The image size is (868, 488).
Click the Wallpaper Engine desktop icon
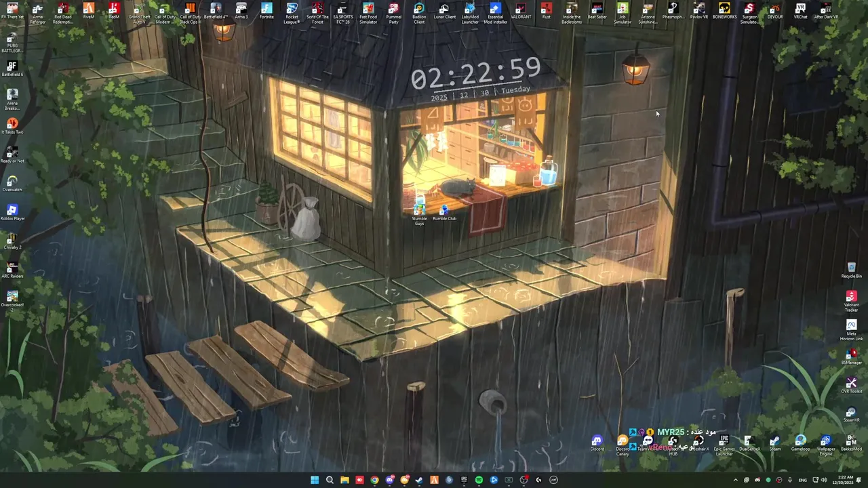(826, 445)
